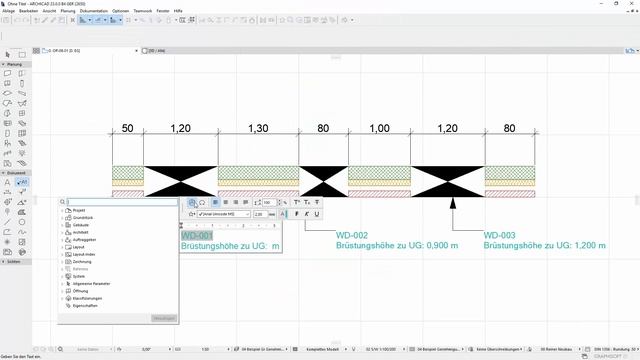
Task: Choose the Column tool in toolbox
Action: (22, 83)
